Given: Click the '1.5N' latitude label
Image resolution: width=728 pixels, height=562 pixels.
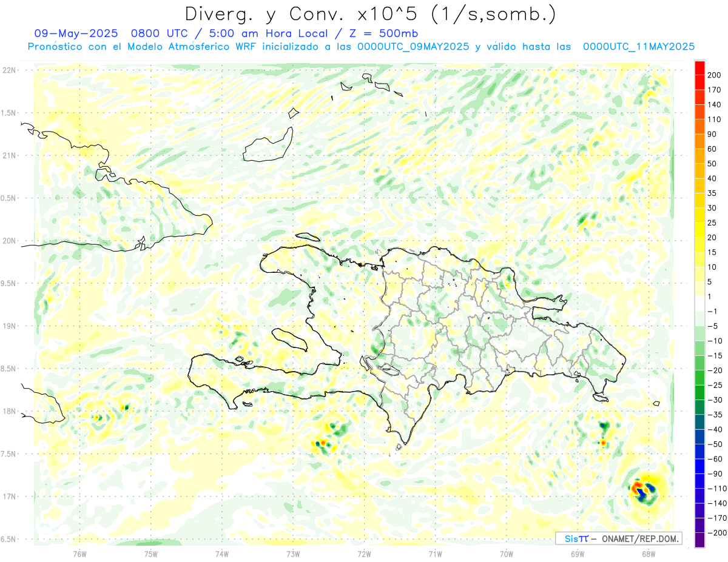Looking at the screenshot, I should pos(8,113).
